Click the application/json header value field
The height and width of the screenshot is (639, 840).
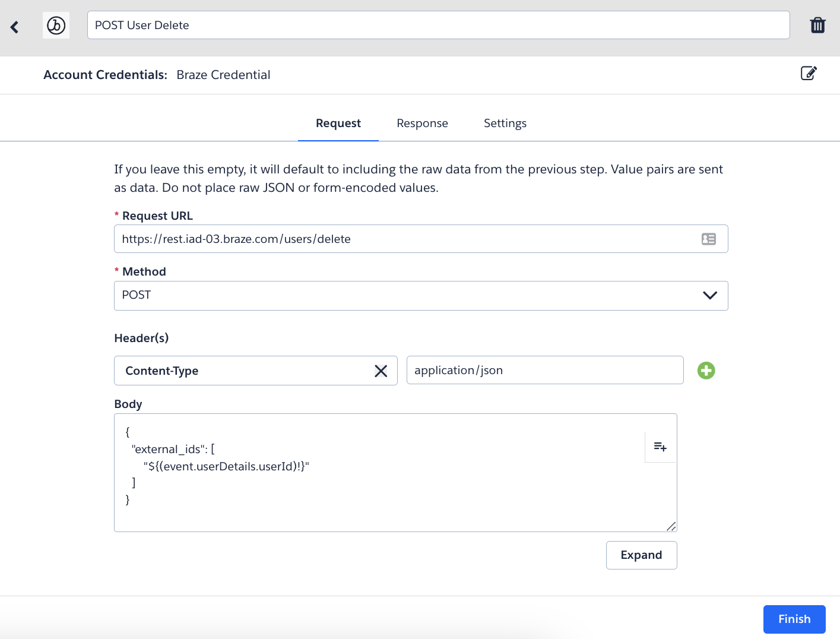tap(544, 370)
